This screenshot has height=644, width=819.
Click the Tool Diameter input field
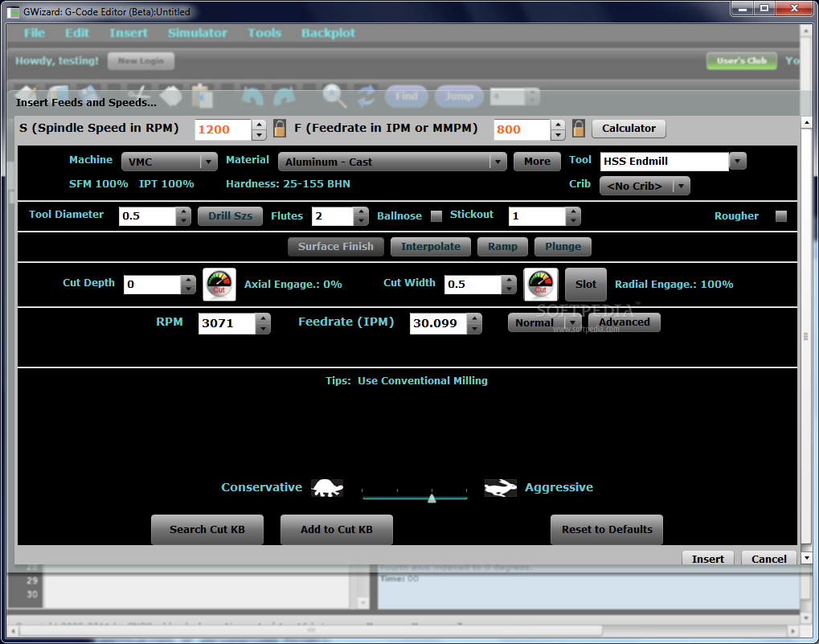[x=148, y=216]
